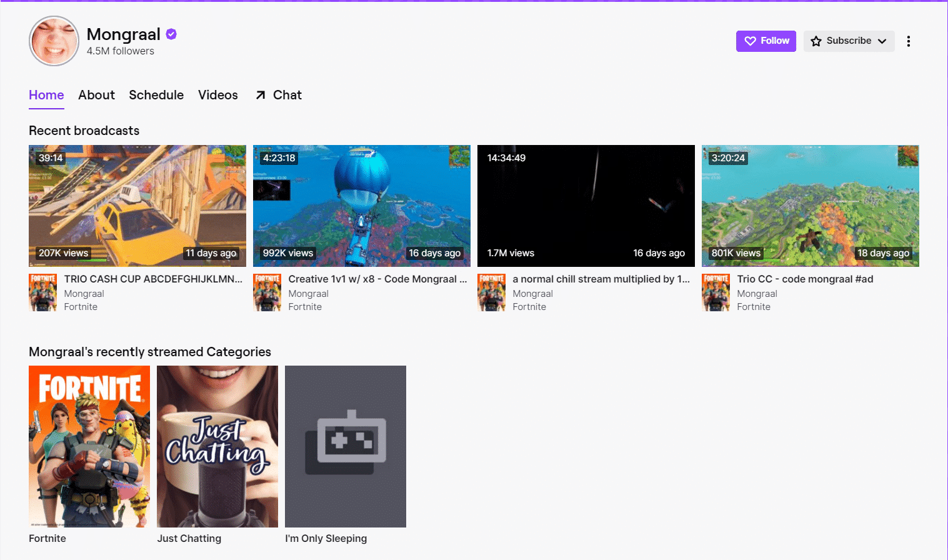Click Fortnite box art beside TRIO CASH CUP
Image resolution: width=948 pixels, height=560 pixels.
point(43,292)
